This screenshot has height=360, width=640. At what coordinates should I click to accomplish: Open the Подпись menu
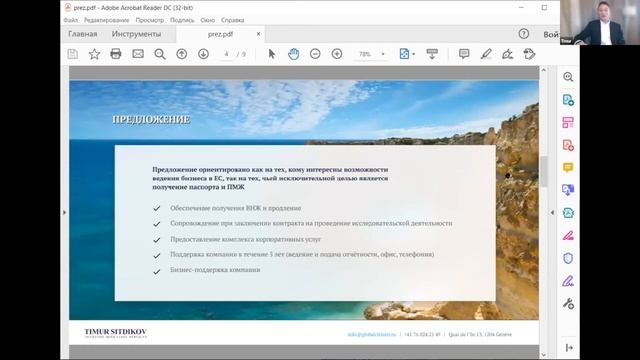pos(182,20)
